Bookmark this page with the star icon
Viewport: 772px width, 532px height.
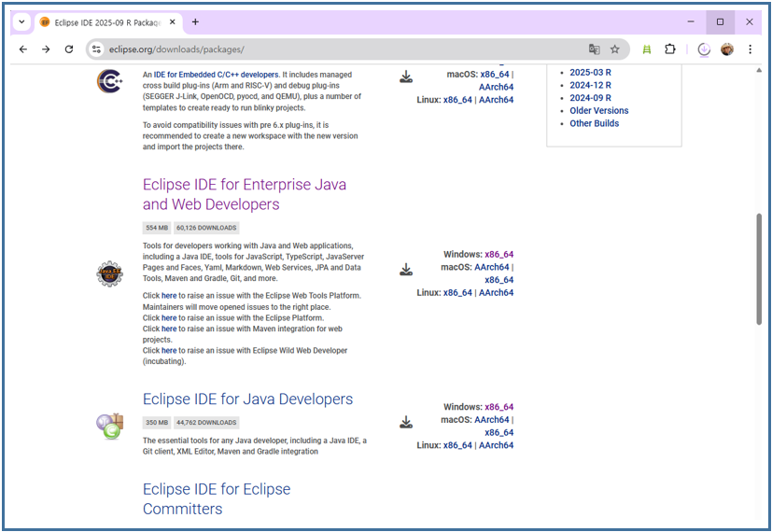pos(615,49)
